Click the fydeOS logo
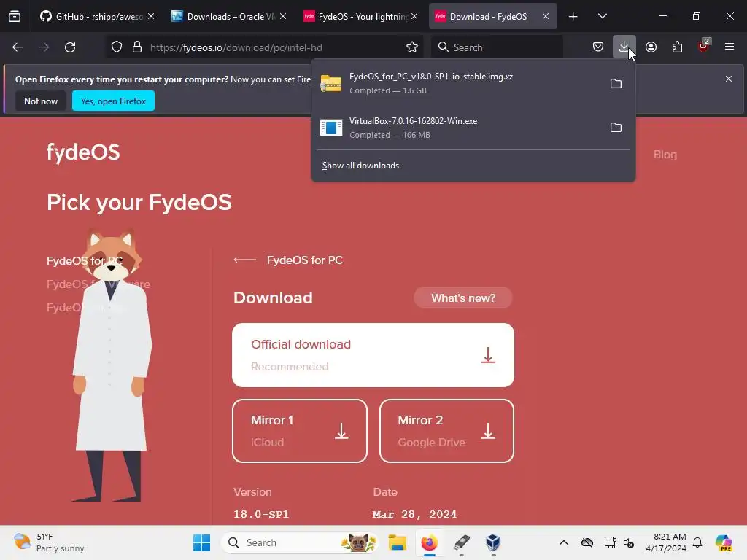Screen dimensions: 747x560 click(83, 153)
